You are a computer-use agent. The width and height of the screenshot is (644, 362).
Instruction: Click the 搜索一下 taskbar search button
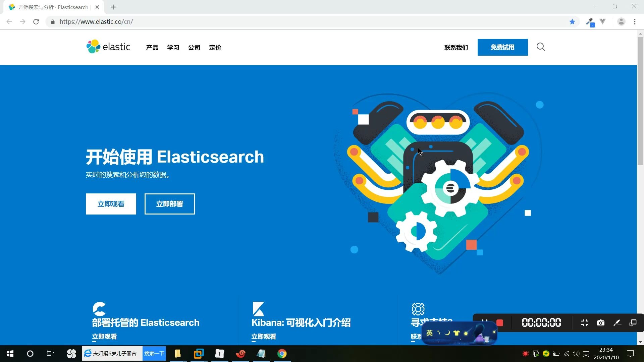tap(154, 354)
